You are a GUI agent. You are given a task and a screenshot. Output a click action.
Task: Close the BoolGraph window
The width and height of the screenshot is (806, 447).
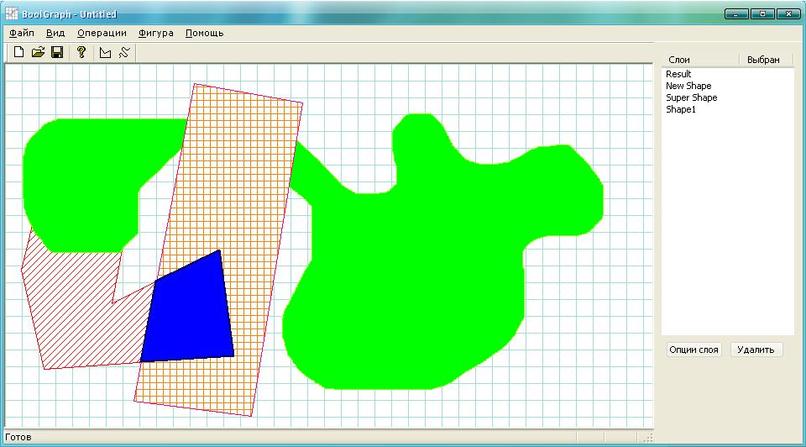point(789,14)
